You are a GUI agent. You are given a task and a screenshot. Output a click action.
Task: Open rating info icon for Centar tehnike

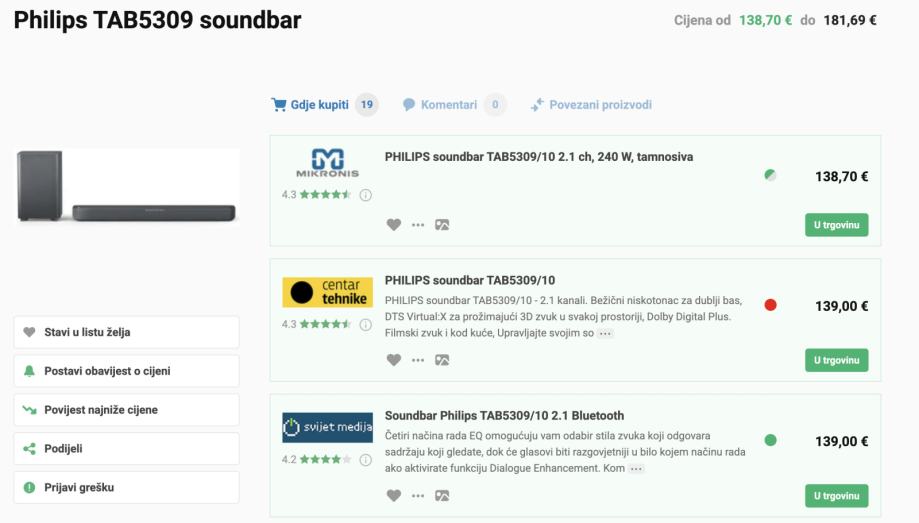[365, 325]
